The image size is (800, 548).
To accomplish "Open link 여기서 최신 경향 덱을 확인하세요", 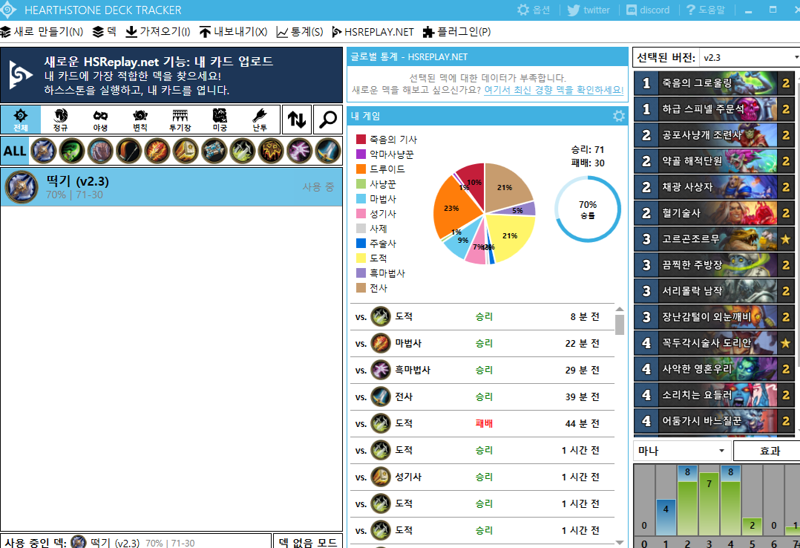I will pos(554,90).
